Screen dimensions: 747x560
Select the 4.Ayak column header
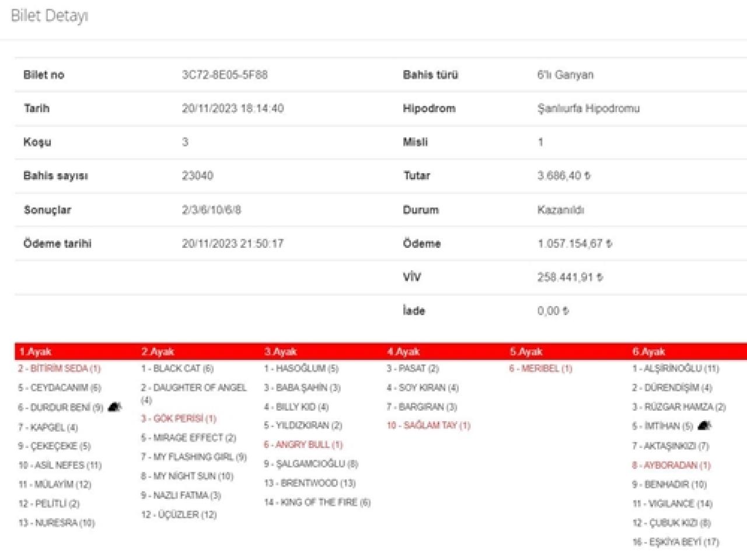(403, 352)
